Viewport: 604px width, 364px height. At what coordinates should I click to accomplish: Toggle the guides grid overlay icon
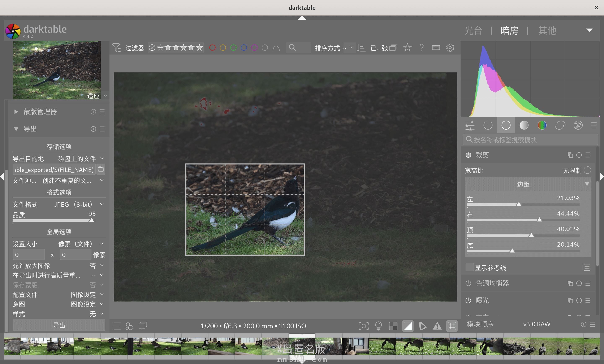[452, 326]
